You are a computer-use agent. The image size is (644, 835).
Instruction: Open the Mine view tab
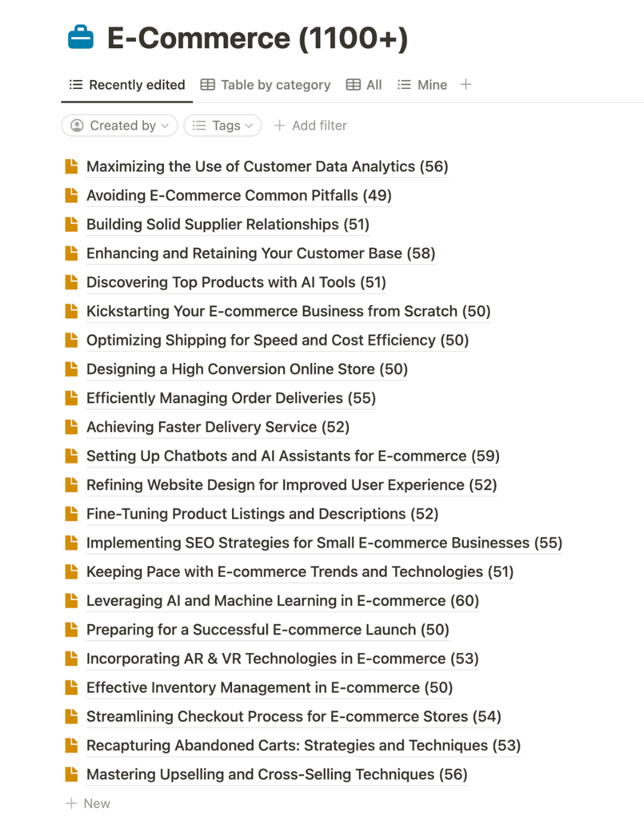coord(423,85)
